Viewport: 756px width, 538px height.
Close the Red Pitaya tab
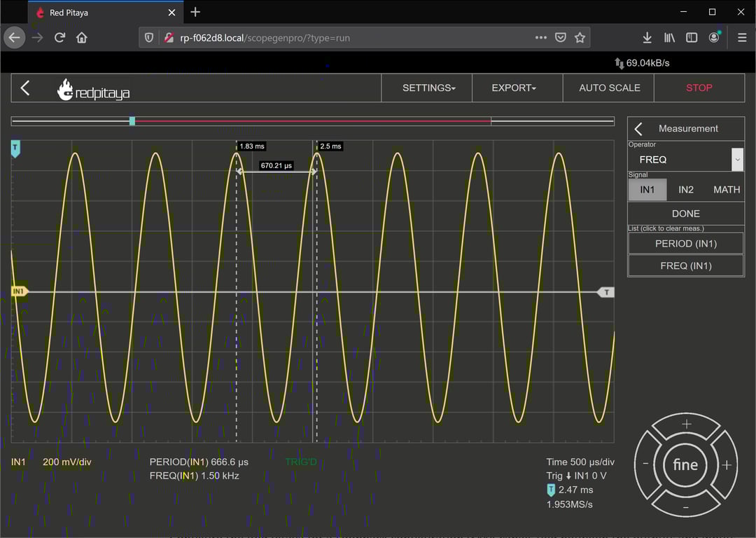[x=171, y=13]
